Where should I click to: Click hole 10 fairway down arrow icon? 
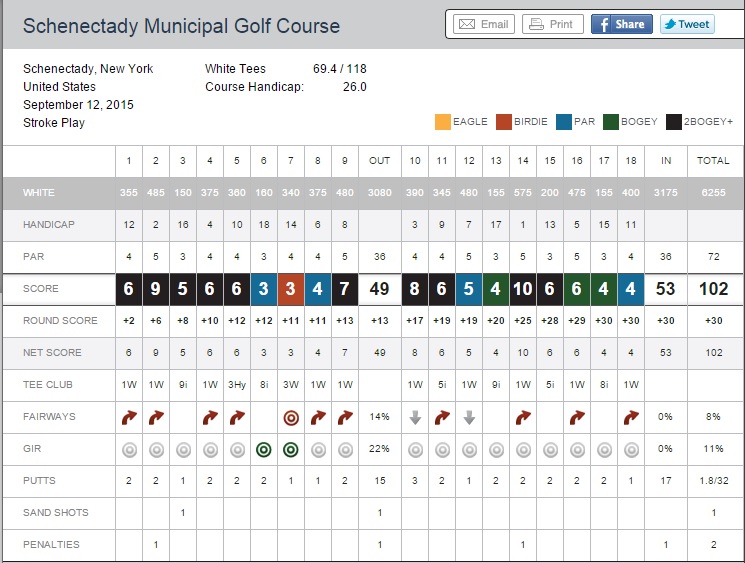click(x=415, y=417)
